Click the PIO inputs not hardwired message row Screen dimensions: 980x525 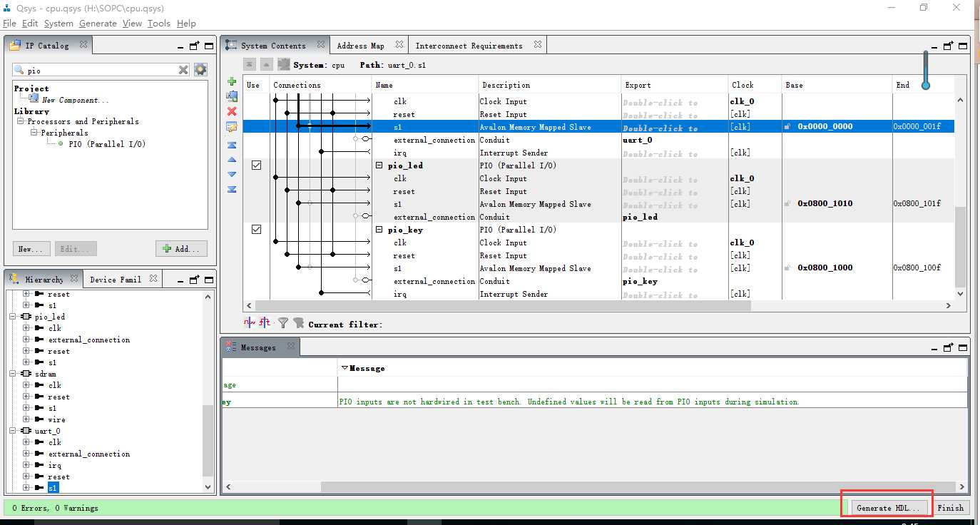[594, 402]
